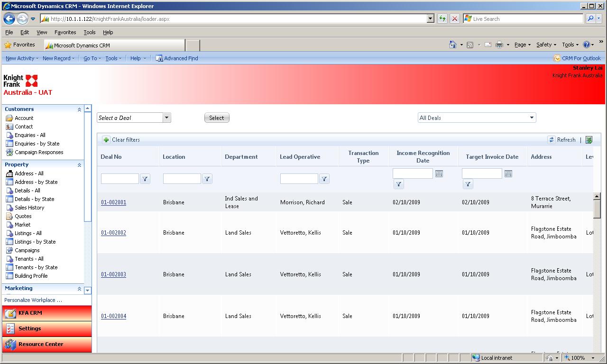Click the RSS feeds icon
The image size is (607, 364).
click(x=470, y=45)
